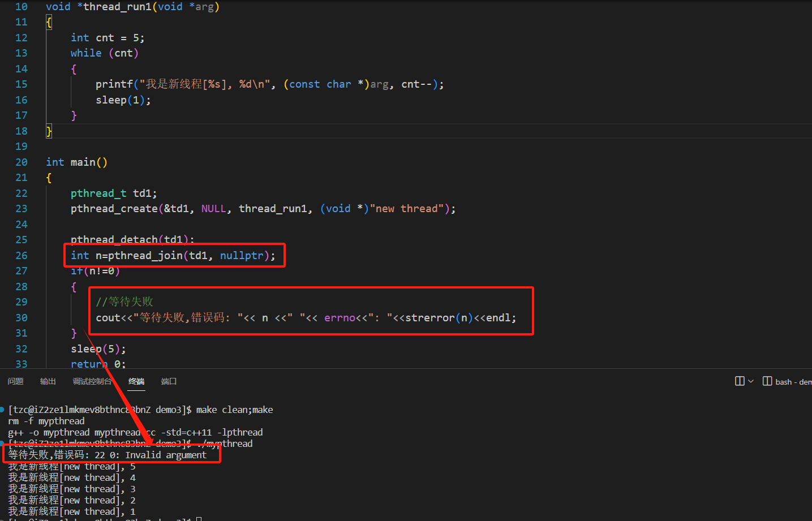
Task: Show the 调试控制台 panel tab
Action: coord(92,381)
